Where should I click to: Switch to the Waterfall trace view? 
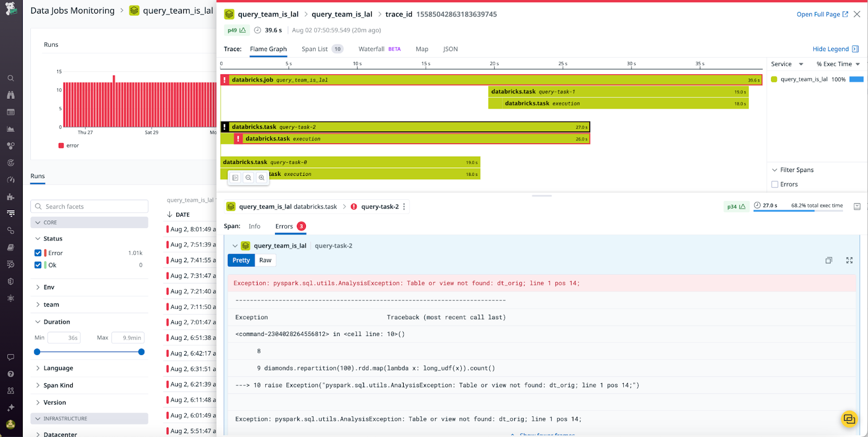372,49
